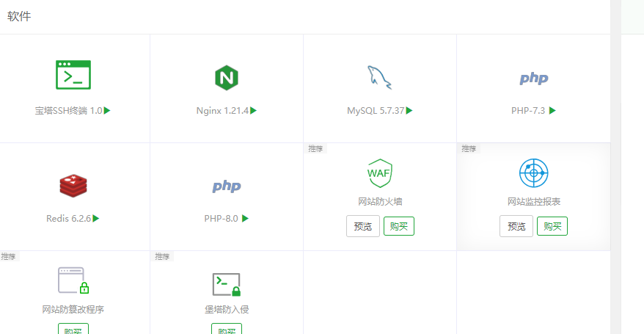
Task: Click the vertical scrollbar on the right
Action: tap(615, 167)
